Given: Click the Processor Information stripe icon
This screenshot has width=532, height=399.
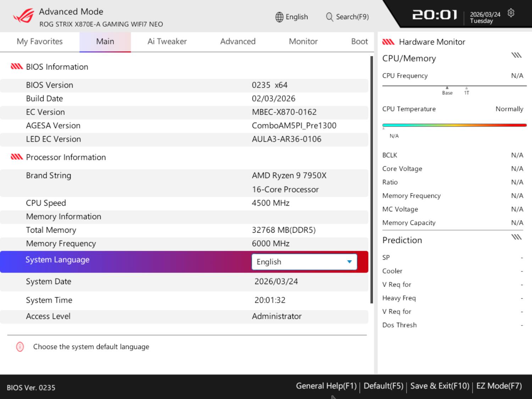Looking at the screenshot, I should [x=17, y=157].
